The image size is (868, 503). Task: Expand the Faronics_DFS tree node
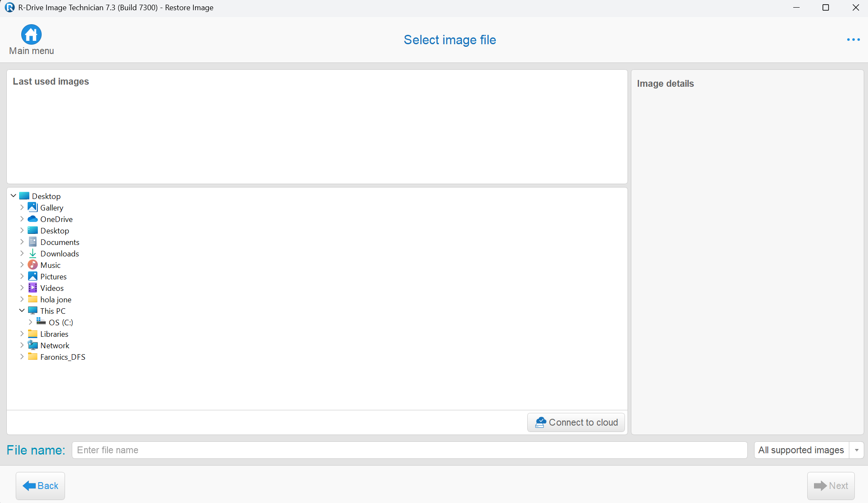click(x=22, y=357)
